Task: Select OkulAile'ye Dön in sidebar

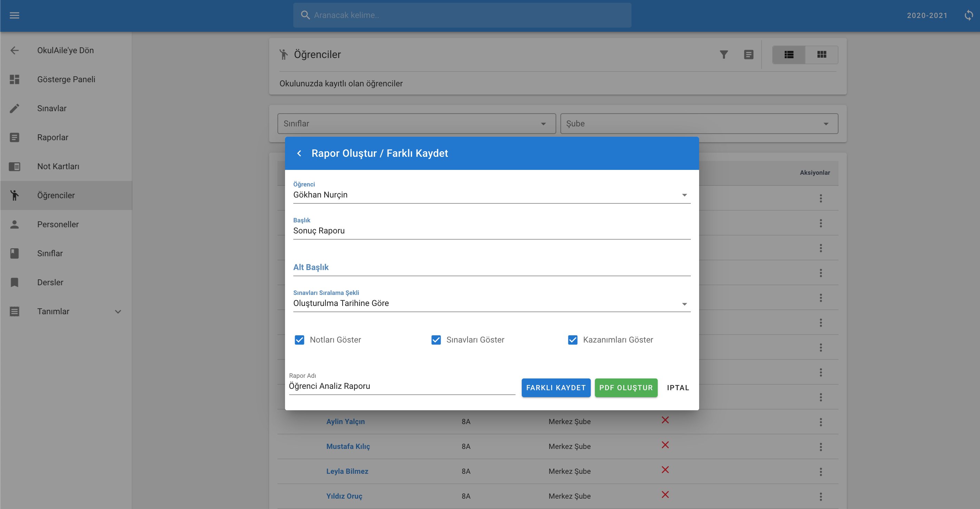Action: (x=66, y=50)
